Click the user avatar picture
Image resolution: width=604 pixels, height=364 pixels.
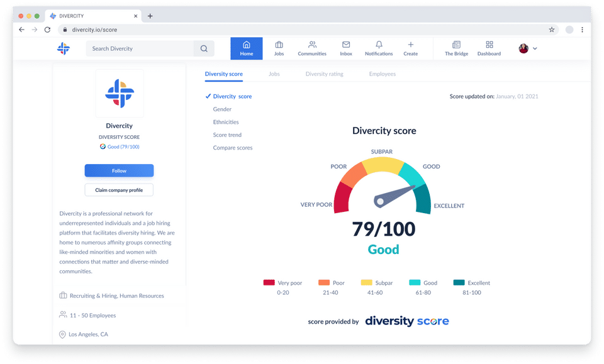tap(523, 48)
